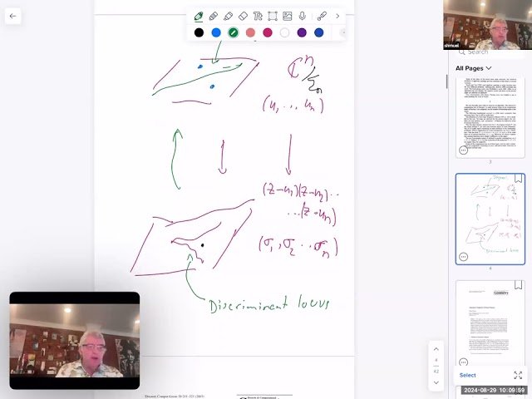Choose the text tool
Image resolution: width=532 pixels, height=399 pixels.
point(258,16)
